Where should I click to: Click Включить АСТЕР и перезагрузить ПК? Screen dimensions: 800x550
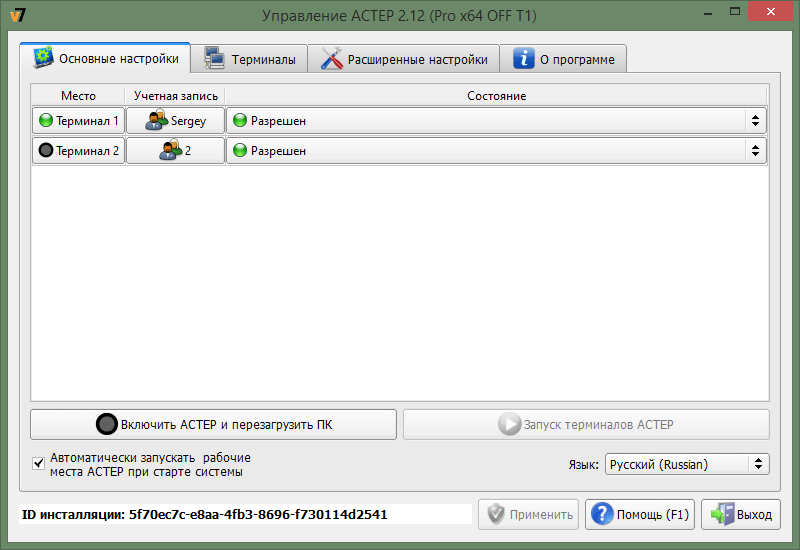213,424
